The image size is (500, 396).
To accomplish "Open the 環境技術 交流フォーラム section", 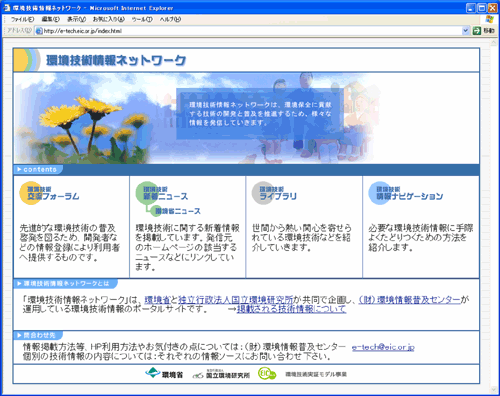I will click(49, 193).
